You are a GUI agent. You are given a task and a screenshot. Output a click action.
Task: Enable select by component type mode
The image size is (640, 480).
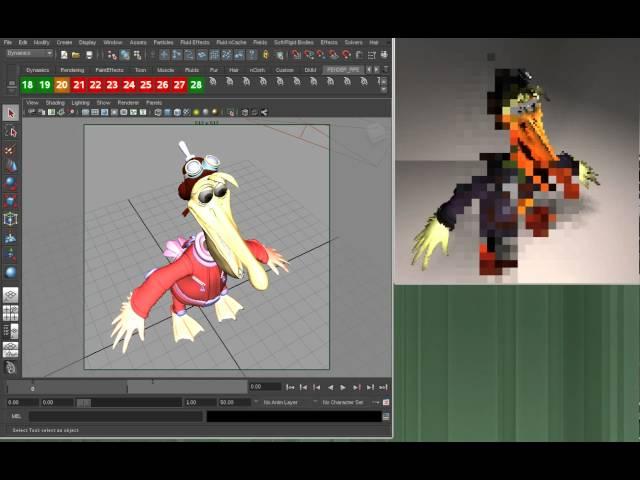pos(138,55)
